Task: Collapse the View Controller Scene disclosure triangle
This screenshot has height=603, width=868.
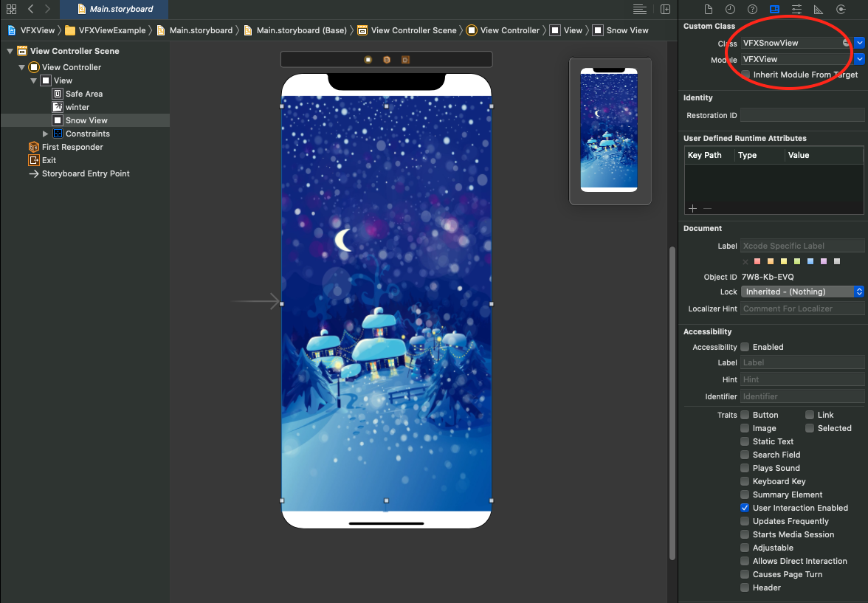Action: [10, 51]
